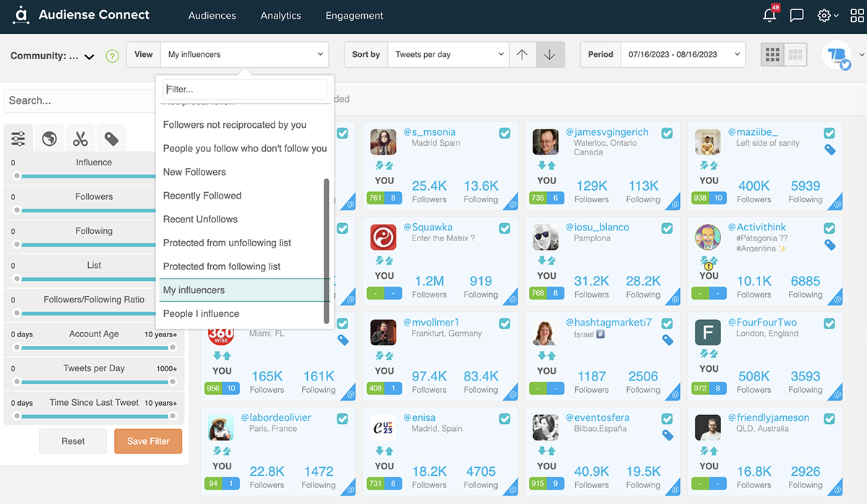Screen dimensions: 867x504
Task: Open the apps grid icon in header
Action: click(x=857, y=15)
